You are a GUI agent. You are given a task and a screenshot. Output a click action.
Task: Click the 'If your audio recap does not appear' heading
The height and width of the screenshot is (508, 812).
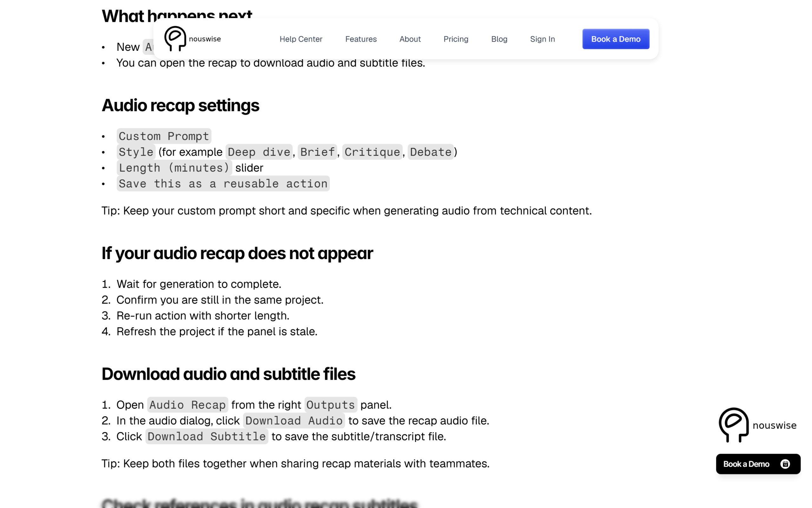click(237, 253)
